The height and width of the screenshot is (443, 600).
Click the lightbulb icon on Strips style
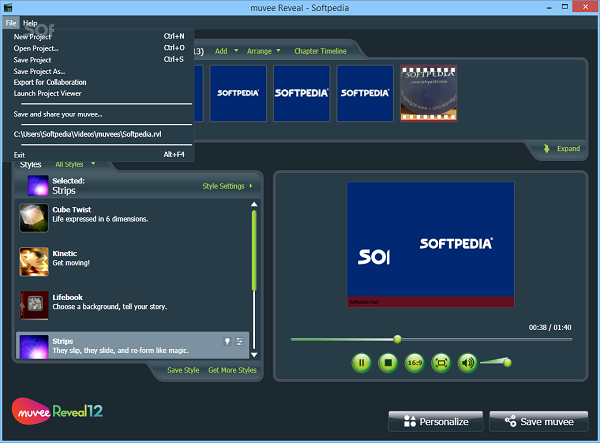(227, 341)
